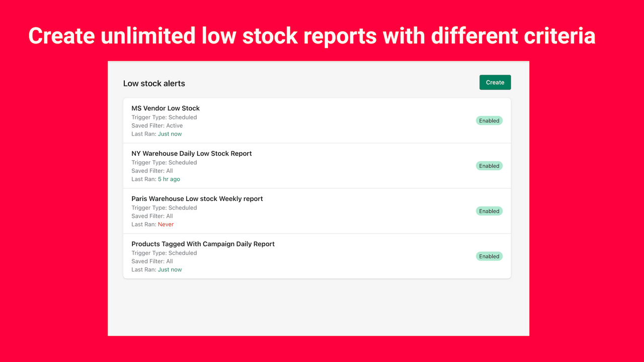The image size is (644, 362).
Task: Click the Just now last ran link
Action: (x=170, y=134)
